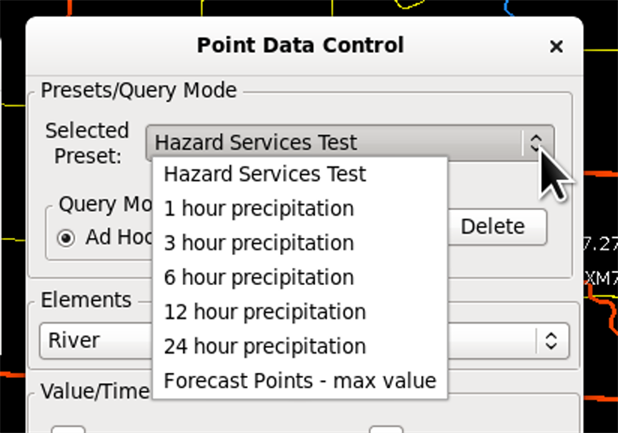Click the Elements right-side combo arrow icon
Viewport: 618px width, 433px height.
coord(551,341)
